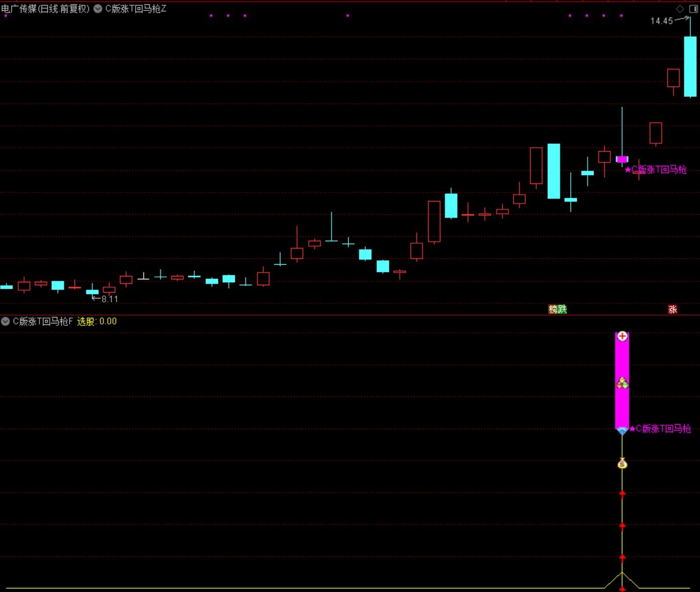Click the blue fan icon below magenta bar
Viewport: 700px width, 592px height.
point(622,431)
